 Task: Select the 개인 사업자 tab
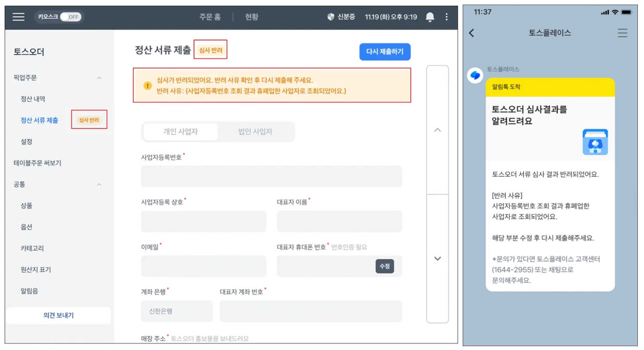pyautogui.click(x=180, y=132)
